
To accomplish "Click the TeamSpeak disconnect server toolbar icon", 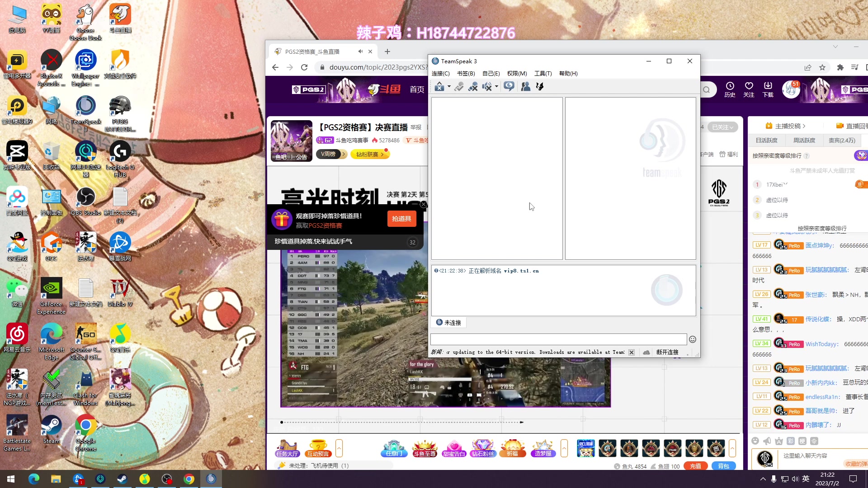I will (x=439, y=86).
